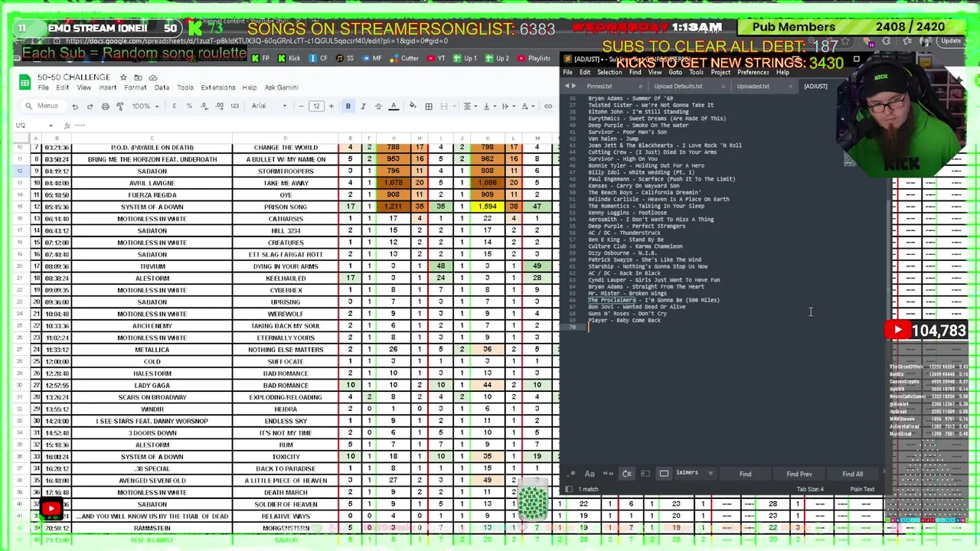This screenshot has width=980, height=551.
Task: Open the text wrapping dropdown
Action: [x=508, y=106]
